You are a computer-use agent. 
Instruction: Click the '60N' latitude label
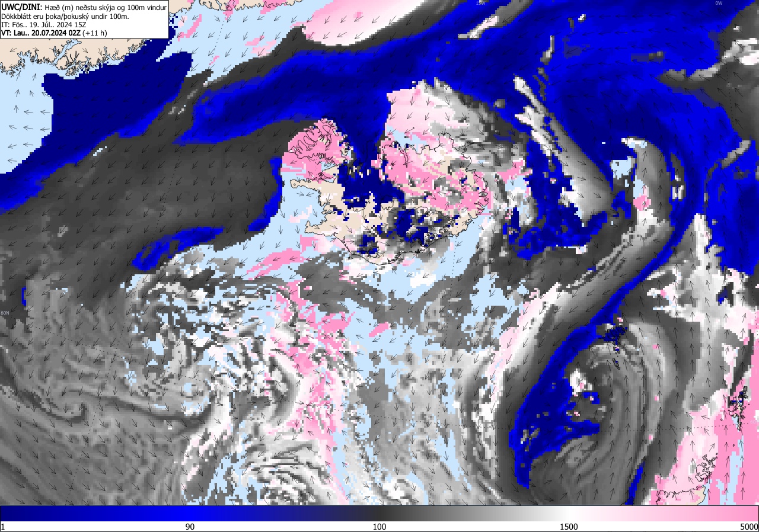5,313
